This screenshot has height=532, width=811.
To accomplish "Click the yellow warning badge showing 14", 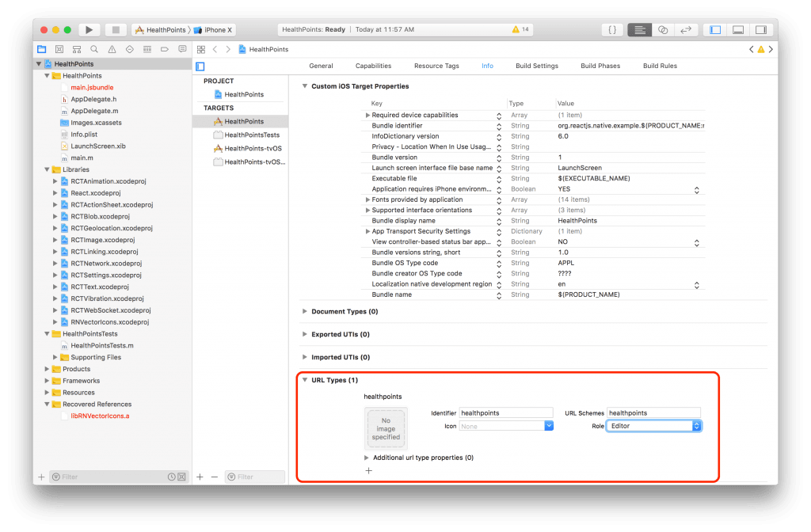I will (x=520, y=29).
